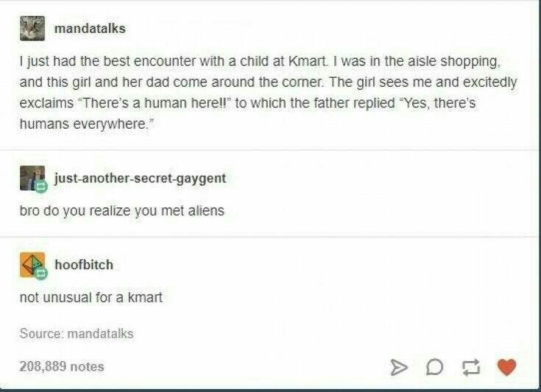541x392 pixels.
Task: Click the "not unusual for a kmart" reply
Action: pos(91,297)
